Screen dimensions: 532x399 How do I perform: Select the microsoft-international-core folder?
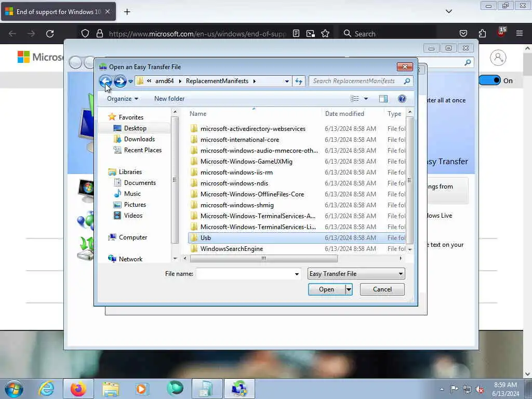click(240, 140)
